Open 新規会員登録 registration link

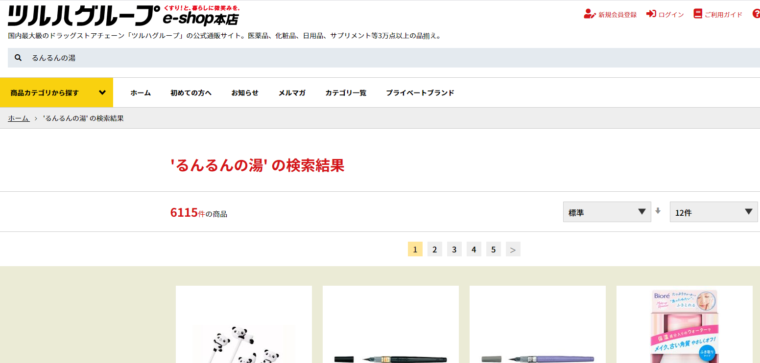click(x=617, y=15)
